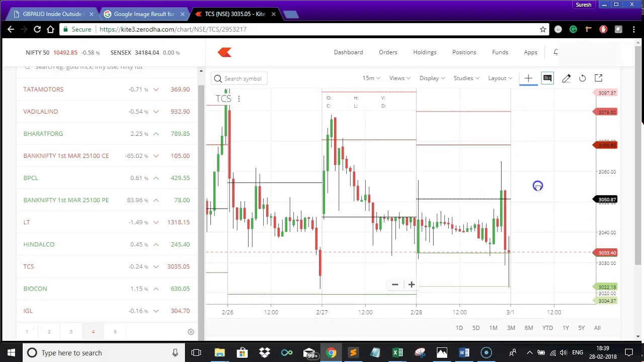Go to browser home page
The image size is (644, 362).
50,29
